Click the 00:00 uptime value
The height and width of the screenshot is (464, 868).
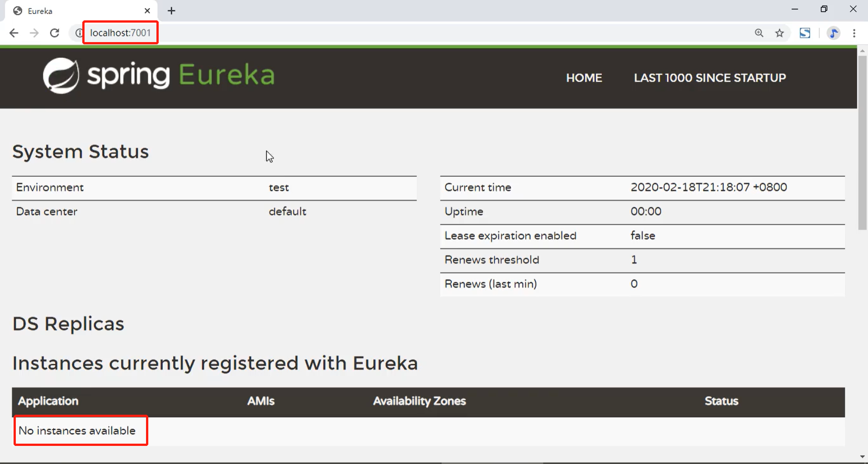tap(646, 211)
